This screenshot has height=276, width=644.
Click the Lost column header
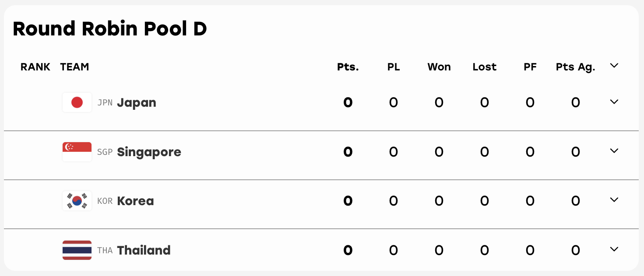tap(485, 67)
